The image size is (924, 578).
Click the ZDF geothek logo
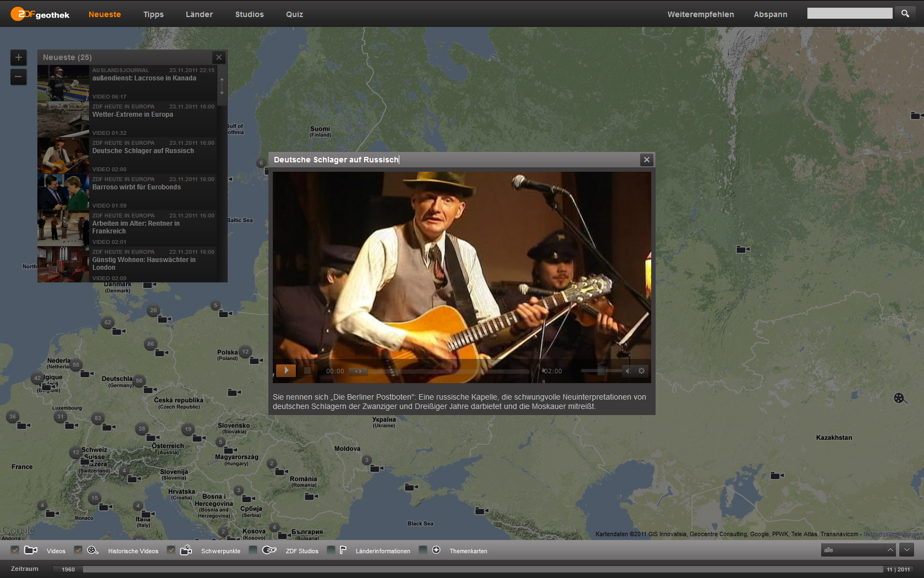(40, 14)
